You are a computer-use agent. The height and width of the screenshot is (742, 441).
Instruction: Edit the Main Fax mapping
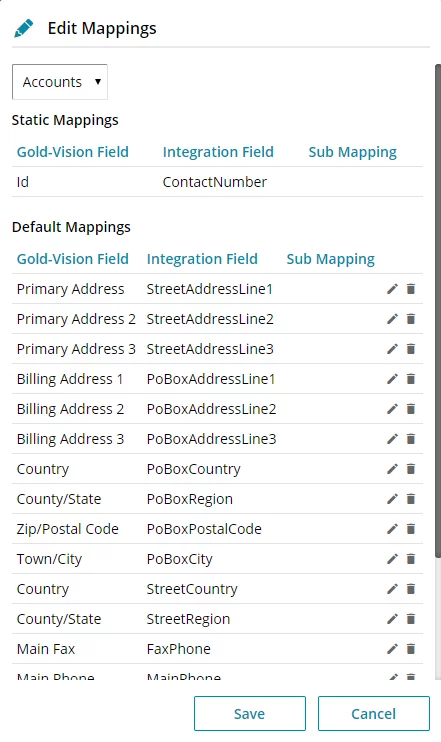pyautogui.click(x=392, y=649)
